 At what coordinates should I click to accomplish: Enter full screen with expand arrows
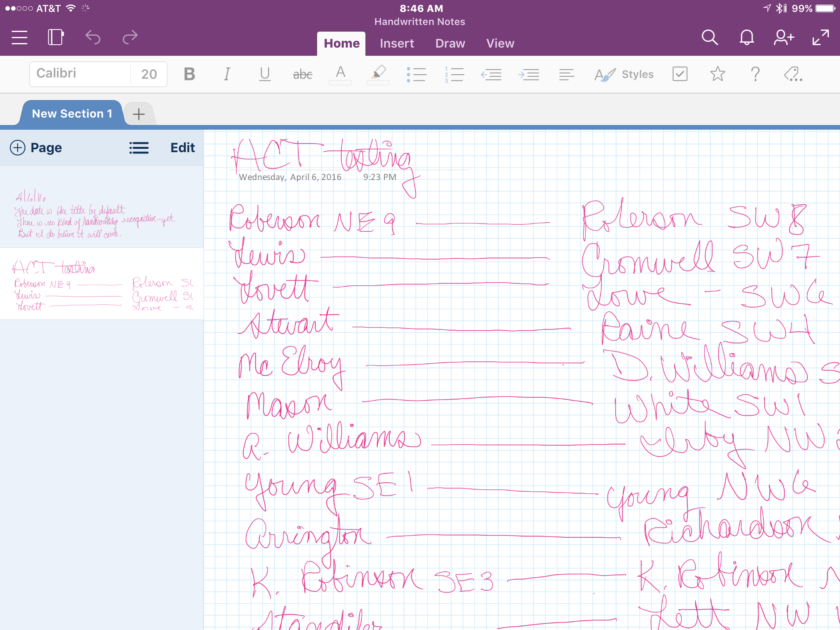click(x=820, y=38)
